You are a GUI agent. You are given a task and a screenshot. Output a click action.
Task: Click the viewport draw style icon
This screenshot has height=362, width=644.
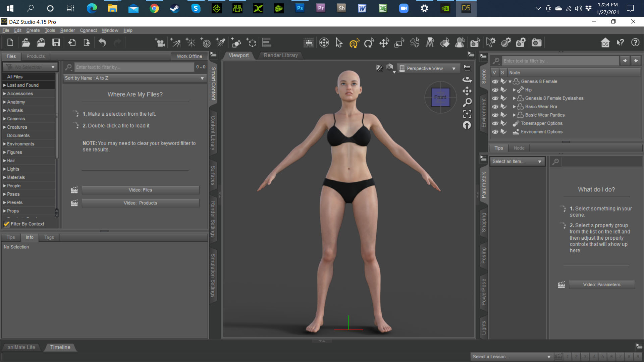(390, 68)
